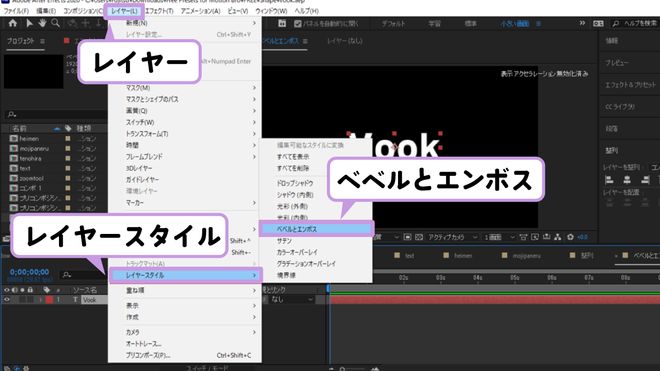Click the red label swatch of Vook layer

(49, 300)
